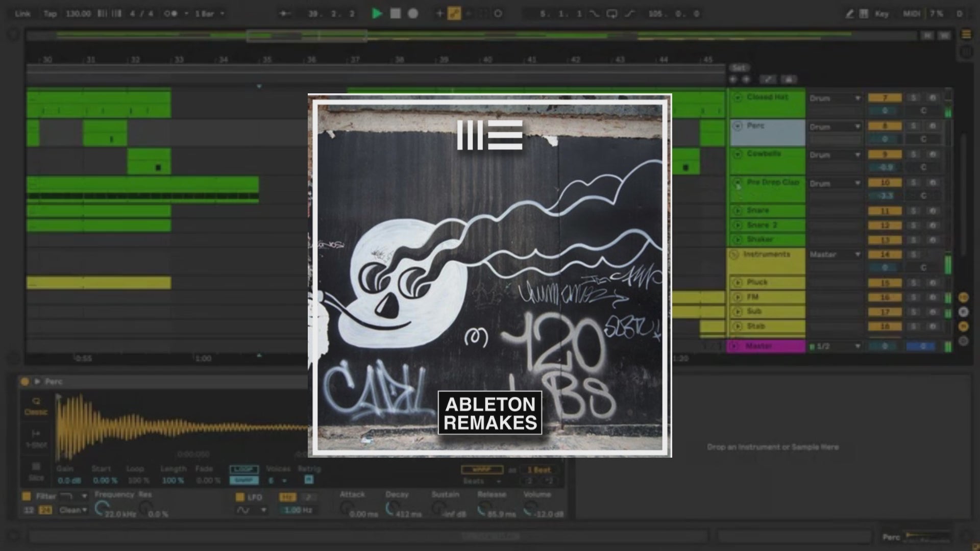The height and width of the screenshot is (551, 980).
Task: Arm the Cowbells track for recording
Action: (x=933, y=155)
